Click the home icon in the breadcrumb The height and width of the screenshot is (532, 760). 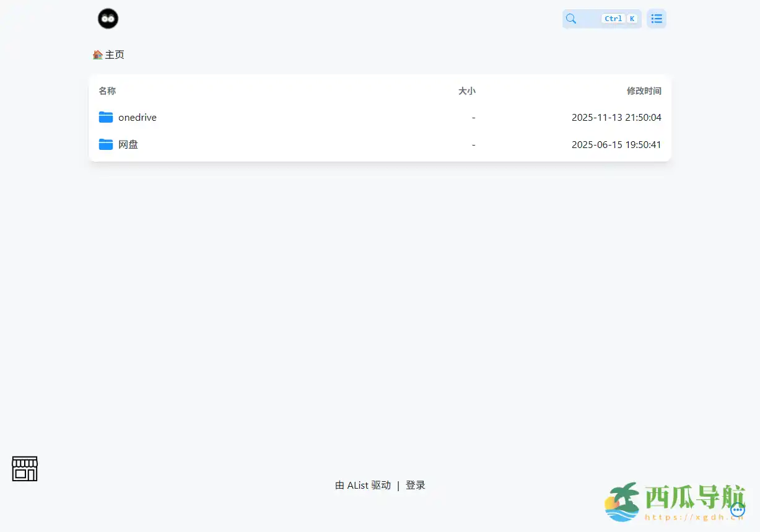[97, 55]
